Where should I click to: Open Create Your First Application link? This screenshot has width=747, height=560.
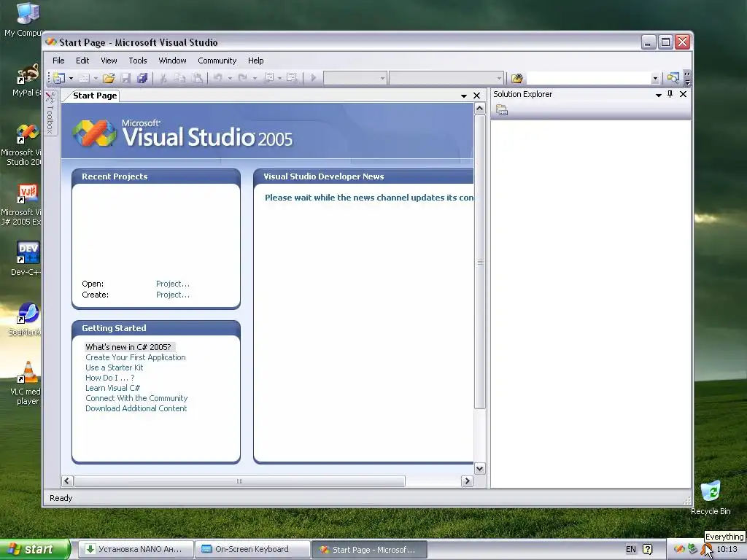[x=135, y=357]
